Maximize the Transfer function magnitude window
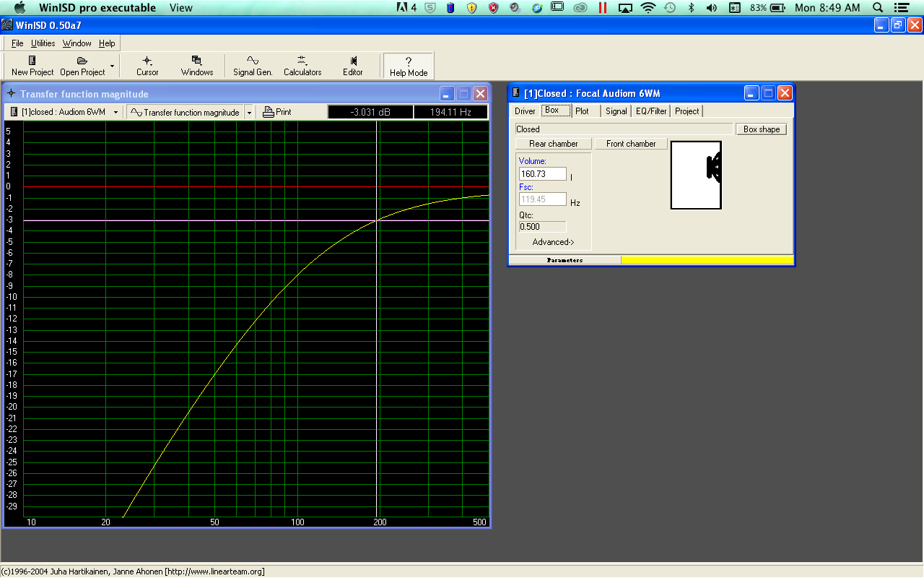 [463, 94]
